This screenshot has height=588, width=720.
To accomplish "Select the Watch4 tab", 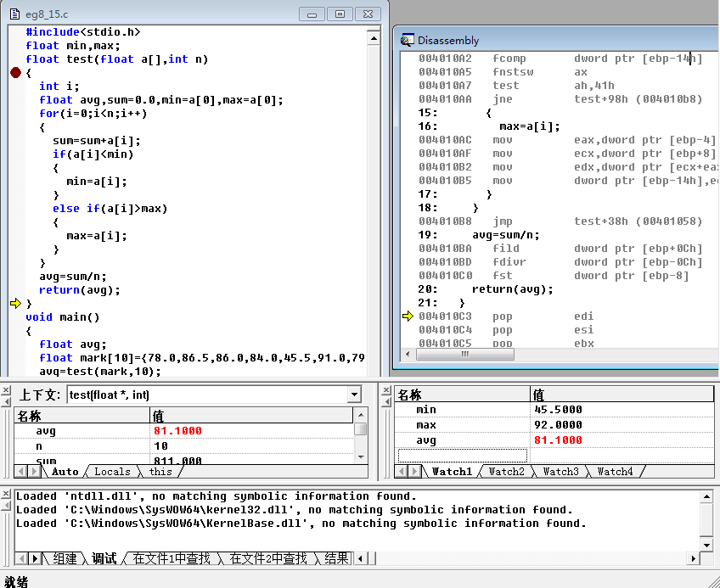I will click(x=615, y=472).
